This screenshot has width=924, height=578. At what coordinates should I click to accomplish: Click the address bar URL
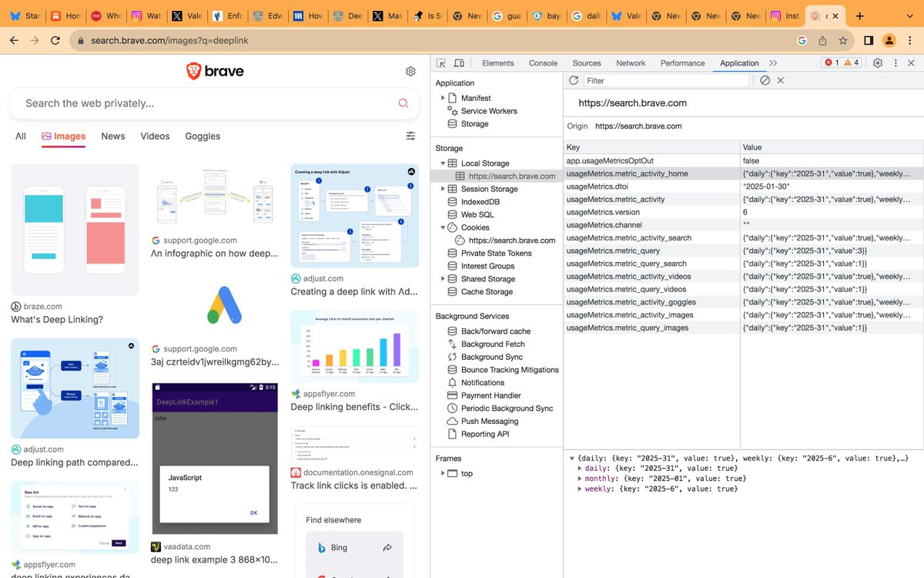169,40
